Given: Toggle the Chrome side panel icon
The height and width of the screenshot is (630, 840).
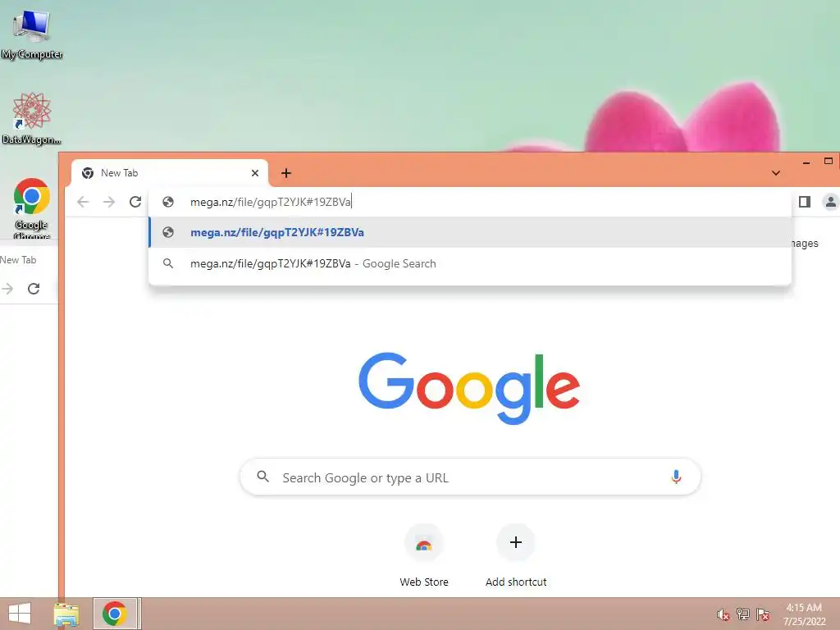Looking at the screenshot, I should pyautogui.click(x=804, y=202).
